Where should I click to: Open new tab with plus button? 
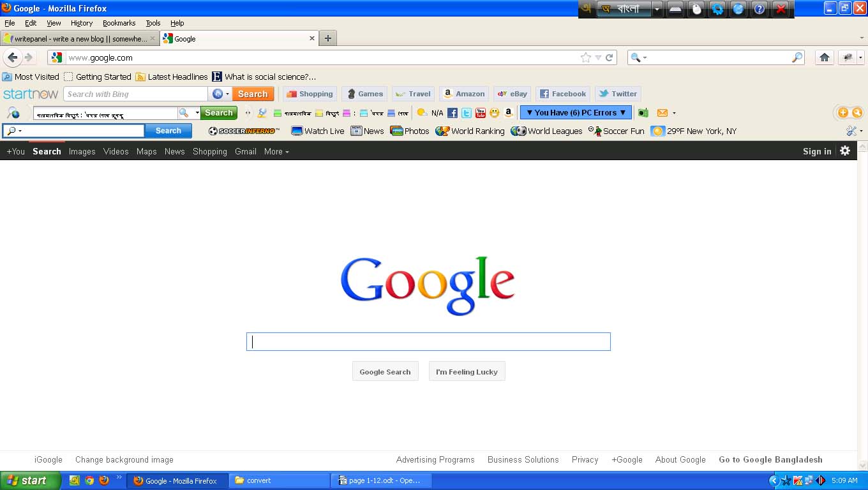(x=327, y=38)
